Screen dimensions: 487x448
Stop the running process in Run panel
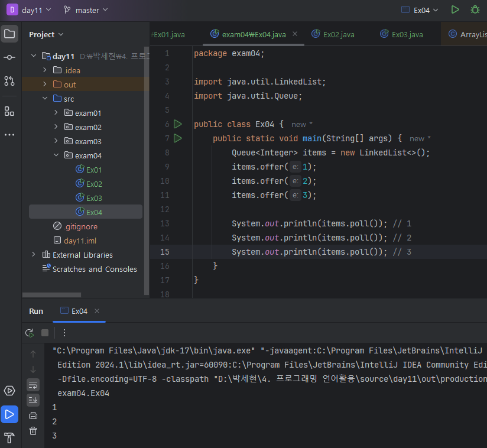click(x=45, y=333)
